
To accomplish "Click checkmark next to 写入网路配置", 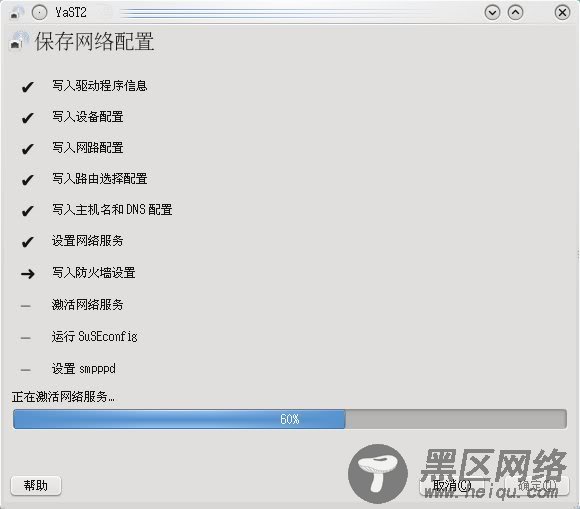I will click(27, 149).
